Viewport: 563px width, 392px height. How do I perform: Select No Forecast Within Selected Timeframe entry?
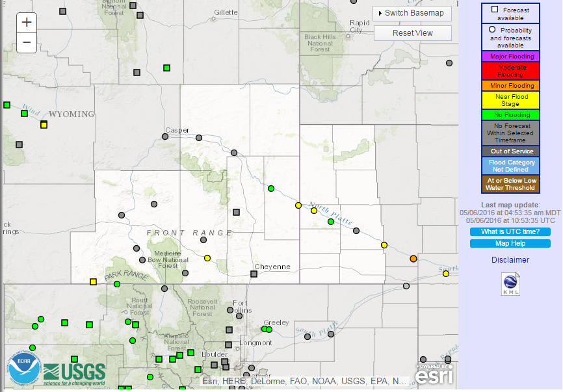click(510, 133)
